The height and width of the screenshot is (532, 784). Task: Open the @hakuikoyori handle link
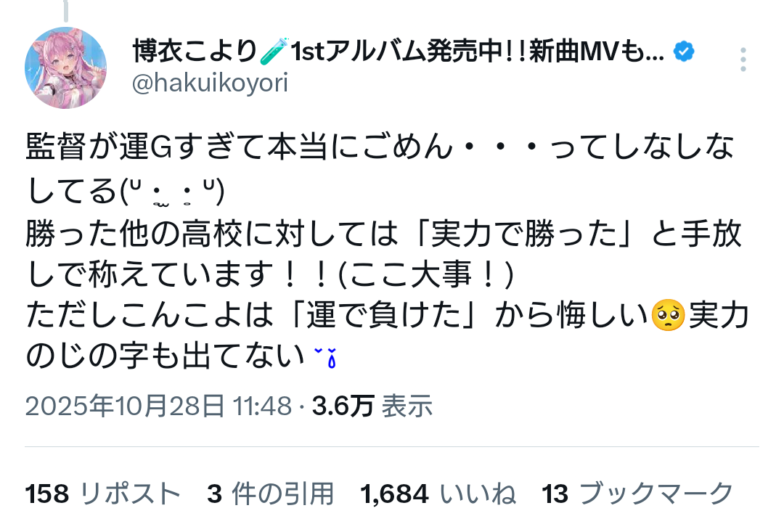210,83
